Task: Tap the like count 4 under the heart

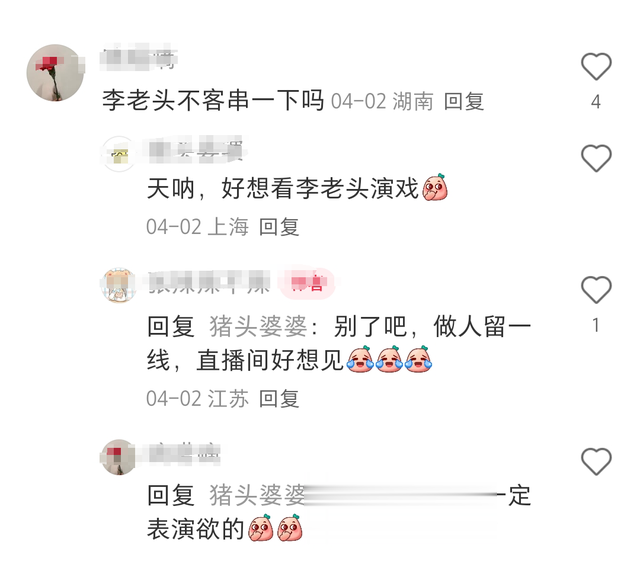Action: tap(596, 101)
